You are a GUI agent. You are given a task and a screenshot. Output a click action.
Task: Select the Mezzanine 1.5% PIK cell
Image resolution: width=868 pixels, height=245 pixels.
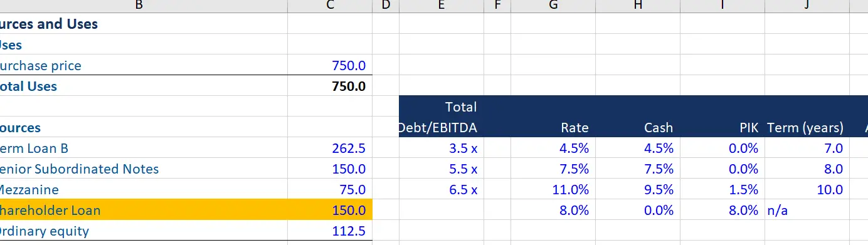pos(722,189)
